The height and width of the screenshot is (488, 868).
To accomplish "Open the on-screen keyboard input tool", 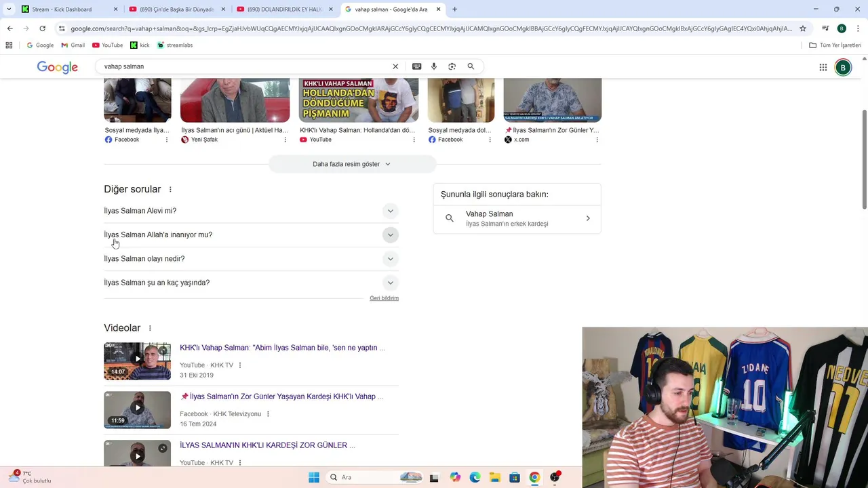I will (416, 66).
